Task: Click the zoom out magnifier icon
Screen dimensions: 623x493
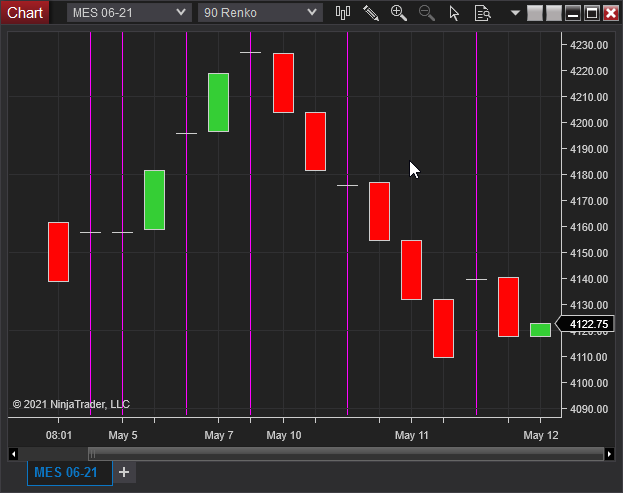Action: [x=426, y=13]
